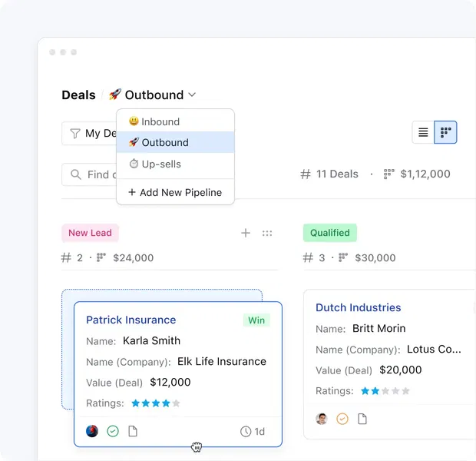Switch to kanban board view icon
This screenshot has width=476, height=461.
point(445,132)
